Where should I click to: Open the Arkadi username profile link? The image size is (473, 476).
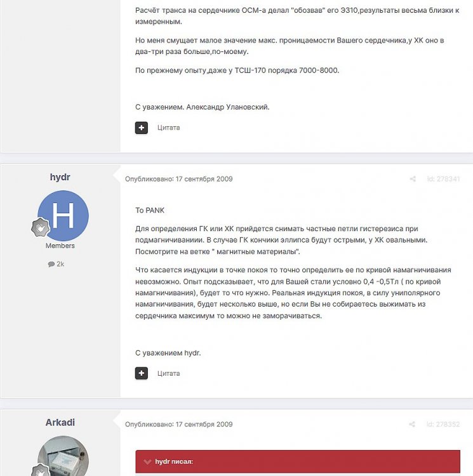[60, 422]
